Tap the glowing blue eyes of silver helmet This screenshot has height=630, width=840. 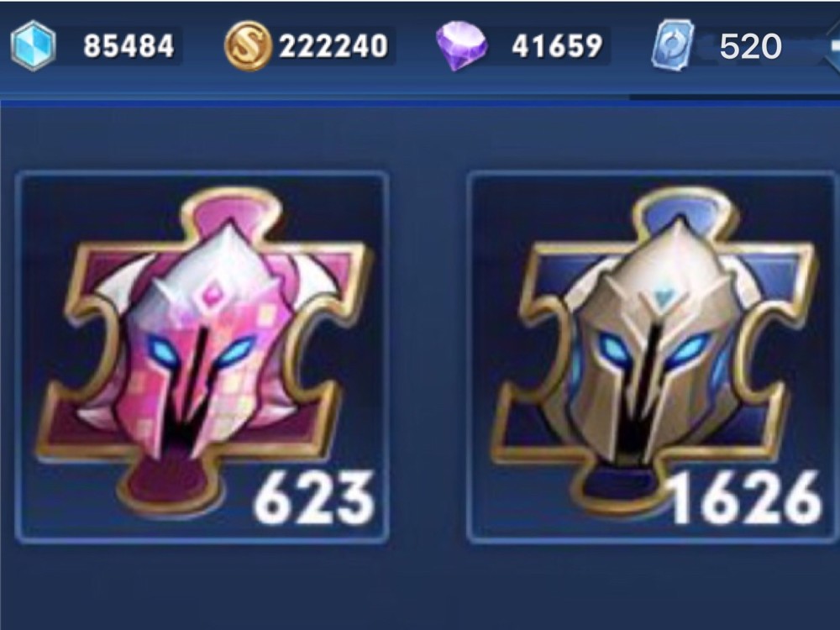tap(654, 349)
